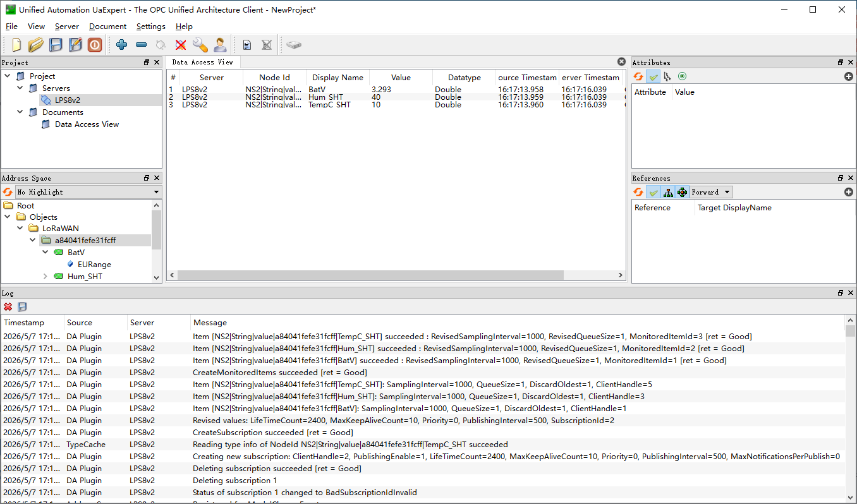Refresh the References panel

coord(638,192)
